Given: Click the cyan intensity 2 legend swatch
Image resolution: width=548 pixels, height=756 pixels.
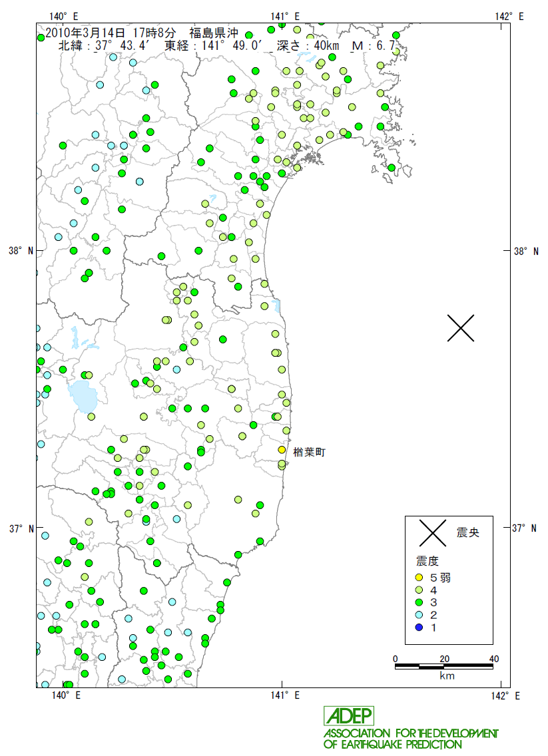Looking at the screenshot, I should point(419,615).
